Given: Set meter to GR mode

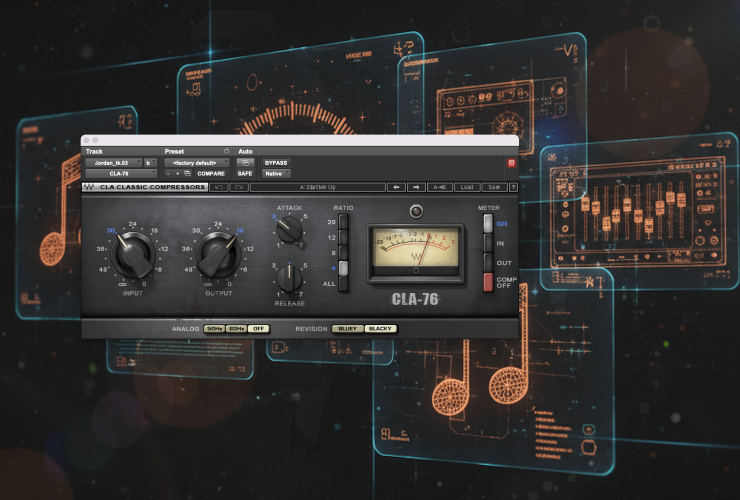Looking at the screenshot, I should click(488, 224).
